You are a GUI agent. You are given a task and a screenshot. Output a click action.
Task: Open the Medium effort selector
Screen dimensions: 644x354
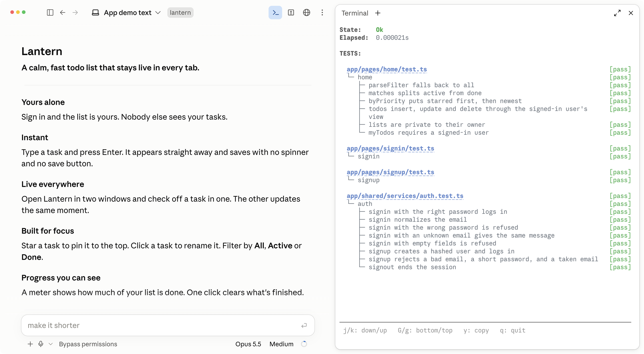(281, 344)
